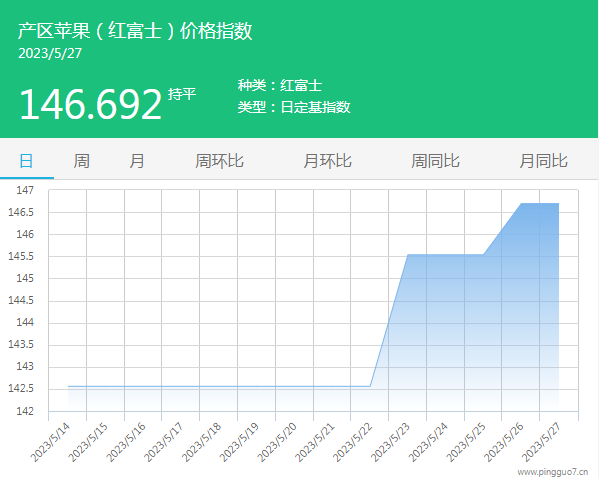The width and height of the screenshot is (599, 478).
Task: Click the 2023/5/27 header date
Action: point(50,53)
